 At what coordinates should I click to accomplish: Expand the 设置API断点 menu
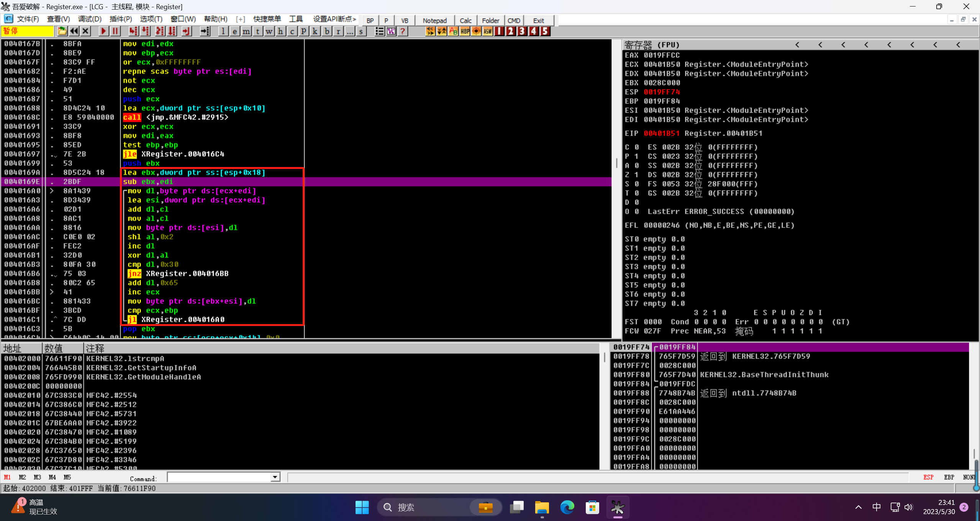click(334, 19)
